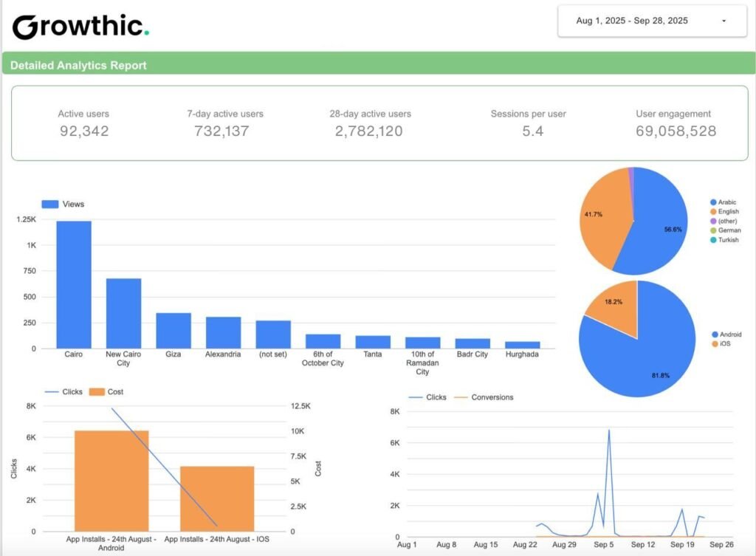Click the orange Cost legend swatch

click(97, 391)
